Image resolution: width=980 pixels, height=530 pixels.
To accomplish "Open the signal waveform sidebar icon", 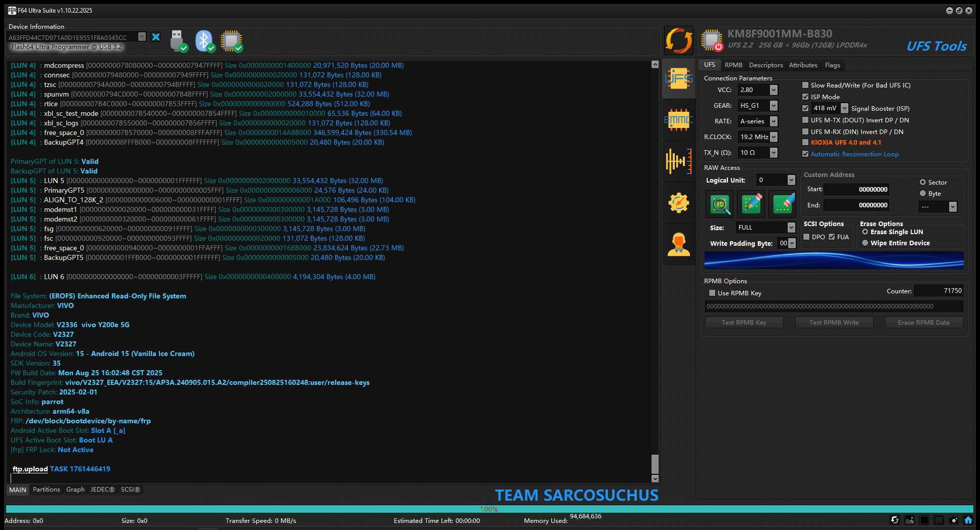I will tap(678, 162).
